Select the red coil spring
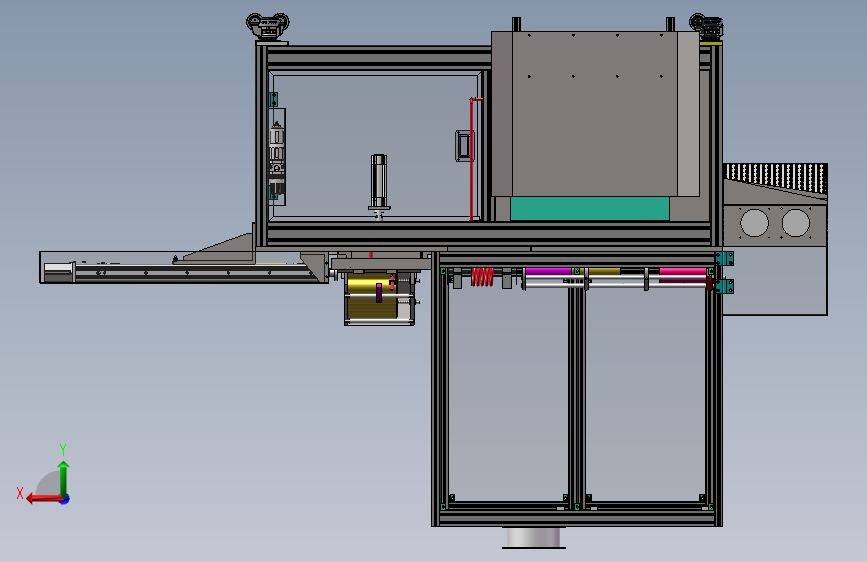867x562 pixels. (x=482, y=277)
